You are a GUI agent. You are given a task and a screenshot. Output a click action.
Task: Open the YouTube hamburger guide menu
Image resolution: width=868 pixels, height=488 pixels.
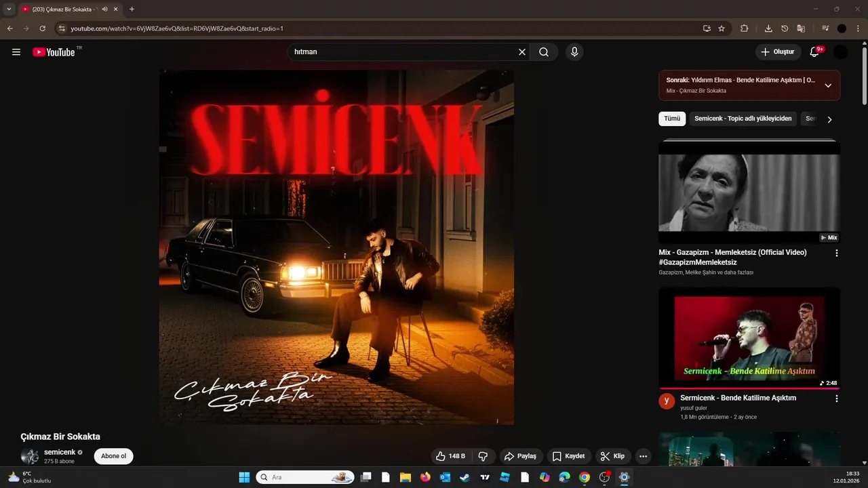tap(16, 52)
